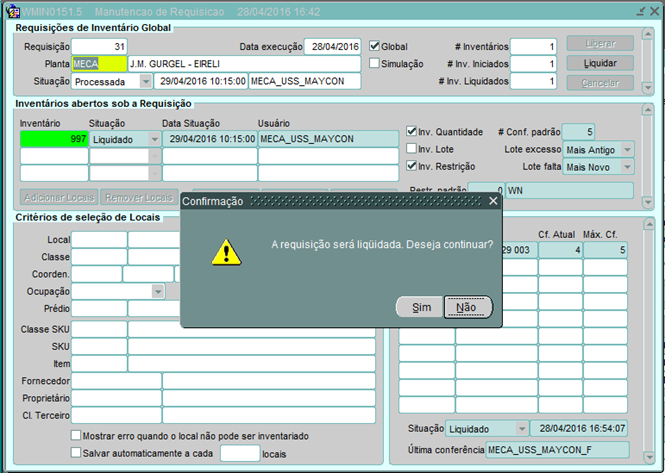
Task: Check the Inv. Lote checkbox
Action: click(x=412, y=149)
